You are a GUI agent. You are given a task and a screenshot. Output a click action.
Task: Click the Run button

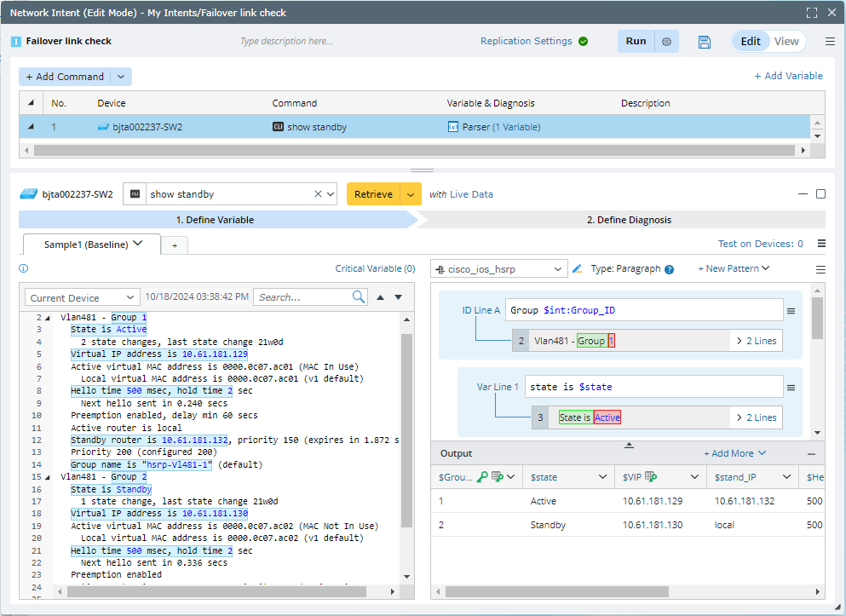636,42
